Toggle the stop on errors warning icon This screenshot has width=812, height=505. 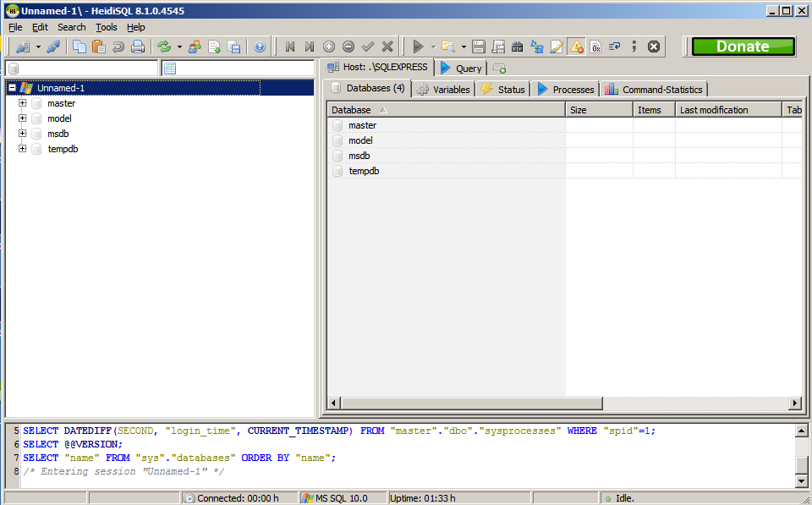tap(576, 47)
